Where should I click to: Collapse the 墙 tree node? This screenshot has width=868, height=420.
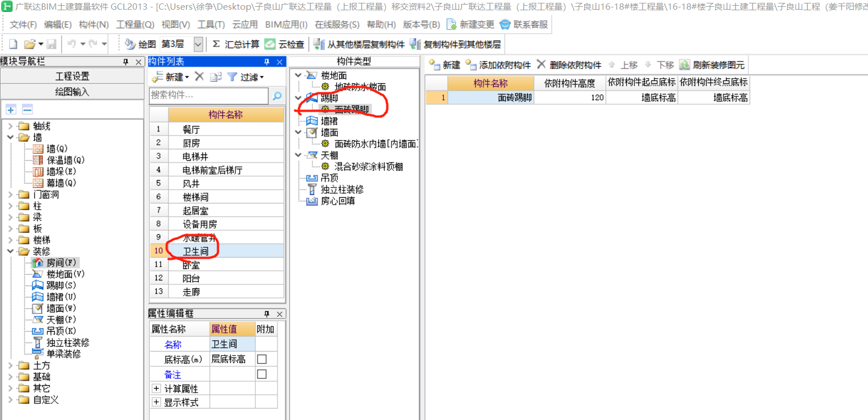pos(10,137)
